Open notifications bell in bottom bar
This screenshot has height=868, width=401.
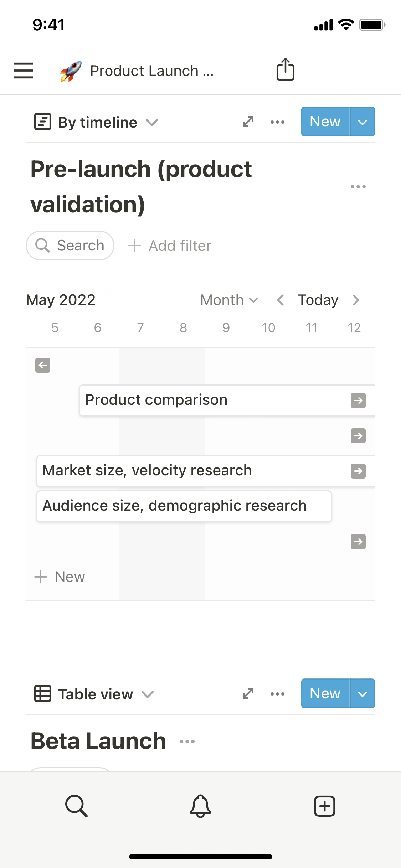pyautogui.click(x=200, y=806)
